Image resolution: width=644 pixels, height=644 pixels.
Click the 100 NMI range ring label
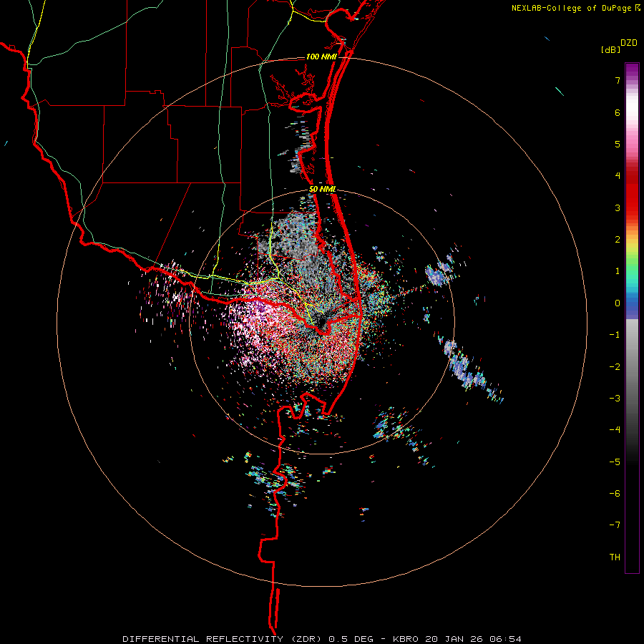[321, 57]
